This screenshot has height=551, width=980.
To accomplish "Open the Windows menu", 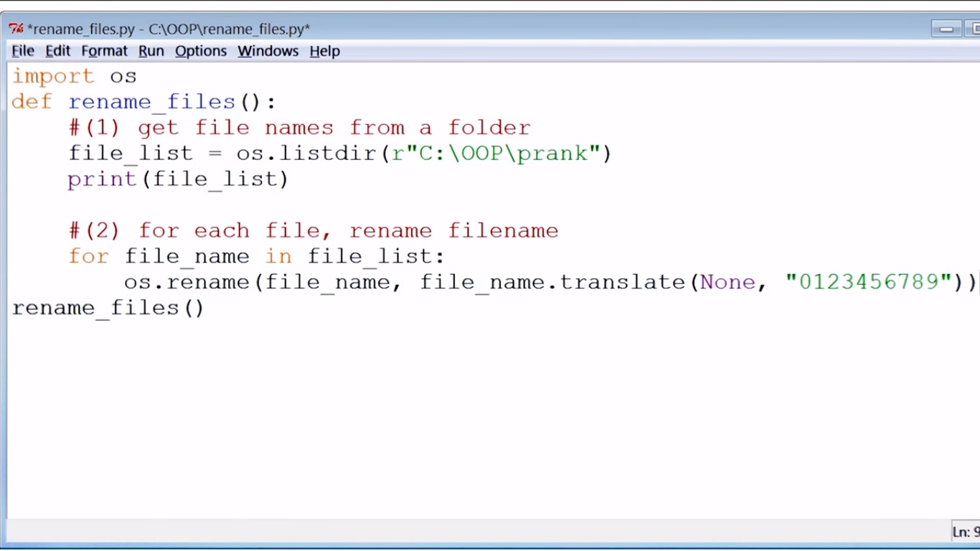I will [x=268, y=51].
